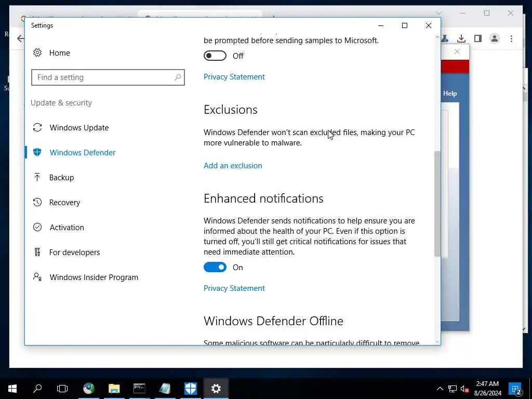Open Windows Defender shield on taskbar
532x399 pixels.
coord(190,389)
